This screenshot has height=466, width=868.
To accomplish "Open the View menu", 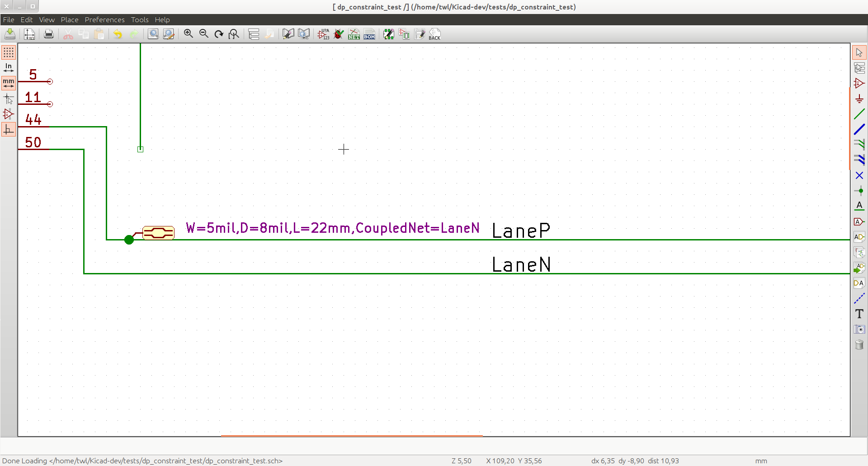I will (x=47, y=19).
